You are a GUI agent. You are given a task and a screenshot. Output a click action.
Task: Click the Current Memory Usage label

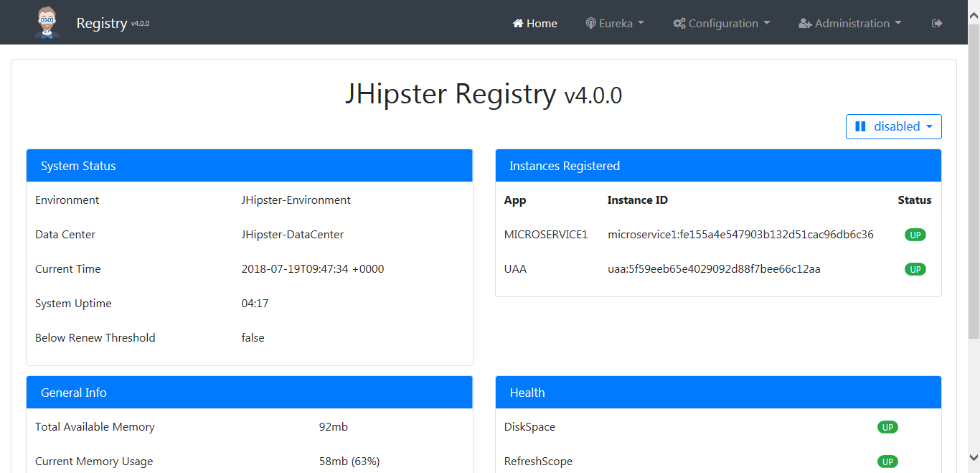[94, 462]
